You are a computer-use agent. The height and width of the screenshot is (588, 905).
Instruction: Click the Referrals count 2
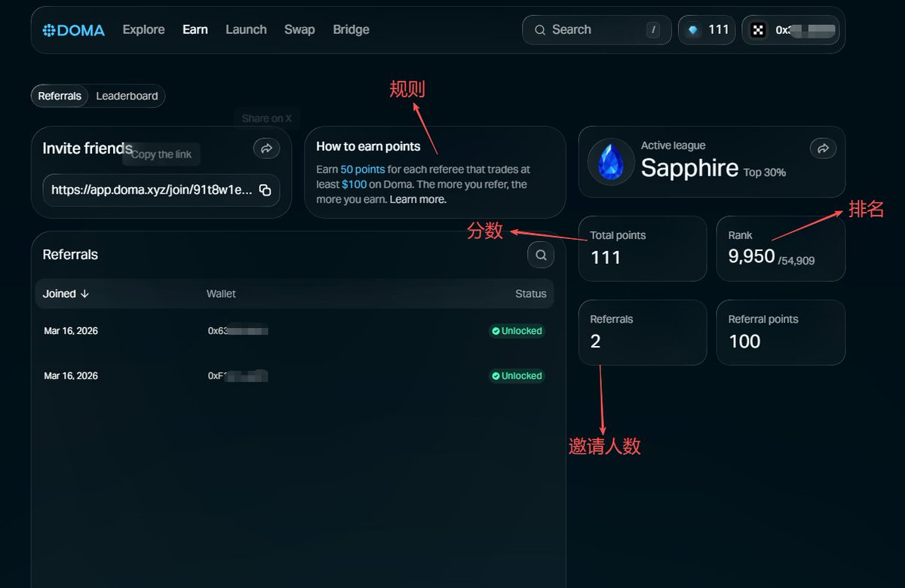[595, 341]
